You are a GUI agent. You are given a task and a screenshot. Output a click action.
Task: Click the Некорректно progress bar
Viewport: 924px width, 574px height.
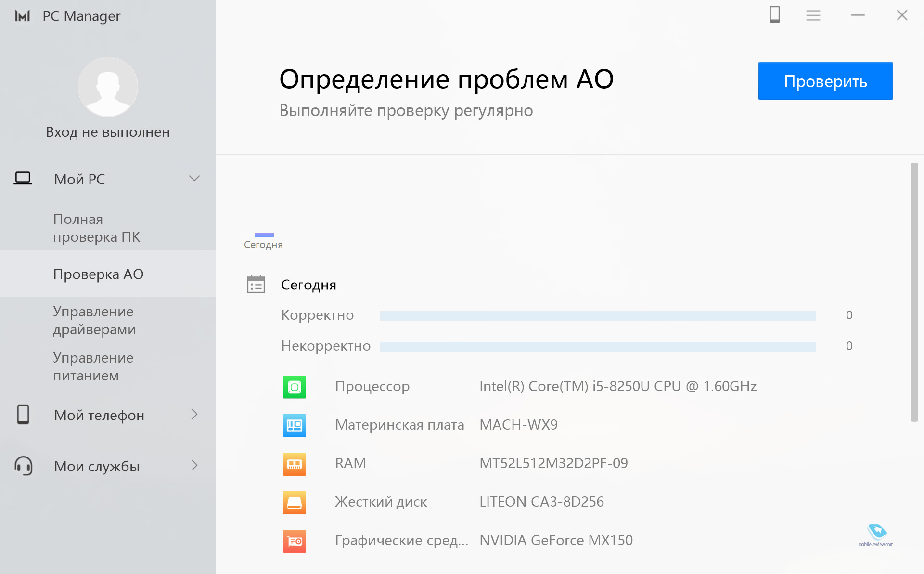(598, 346)
